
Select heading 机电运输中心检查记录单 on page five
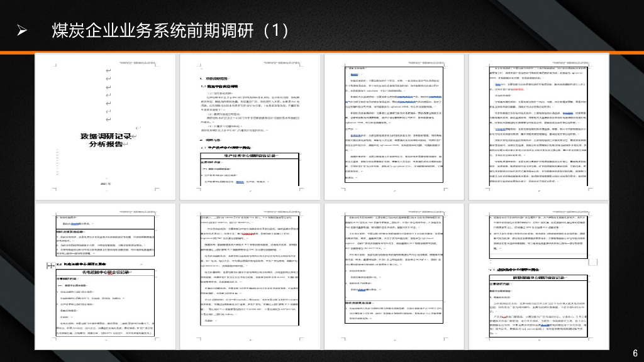tap(106, 272)
